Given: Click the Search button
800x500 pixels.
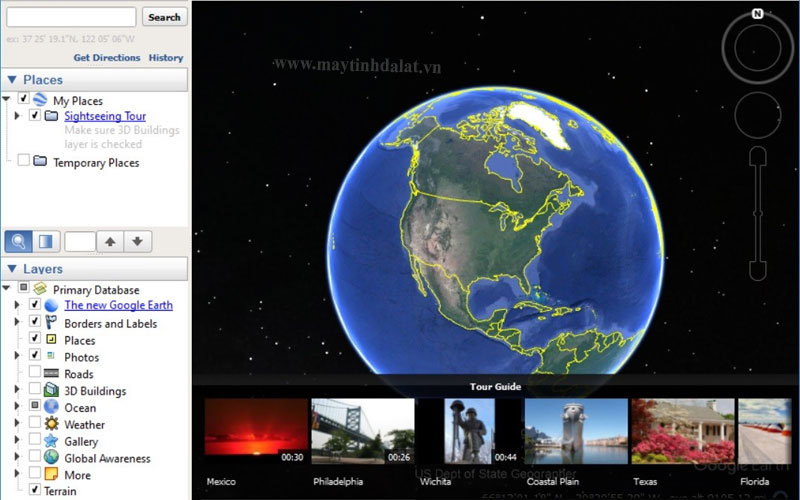Looking at the screenshot, I should [x=164, y=17].
